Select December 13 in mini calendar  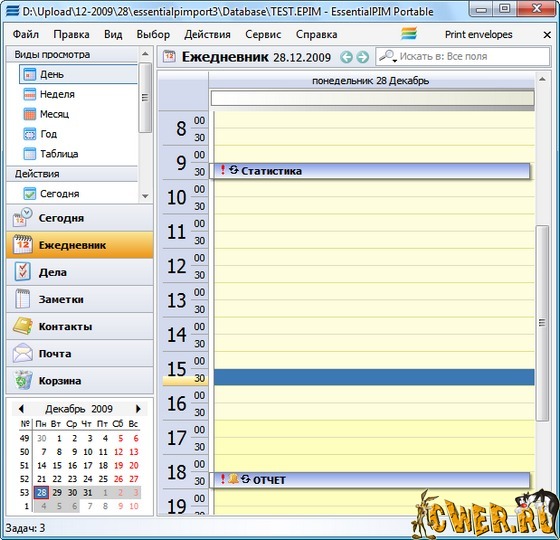coord(134,452)
